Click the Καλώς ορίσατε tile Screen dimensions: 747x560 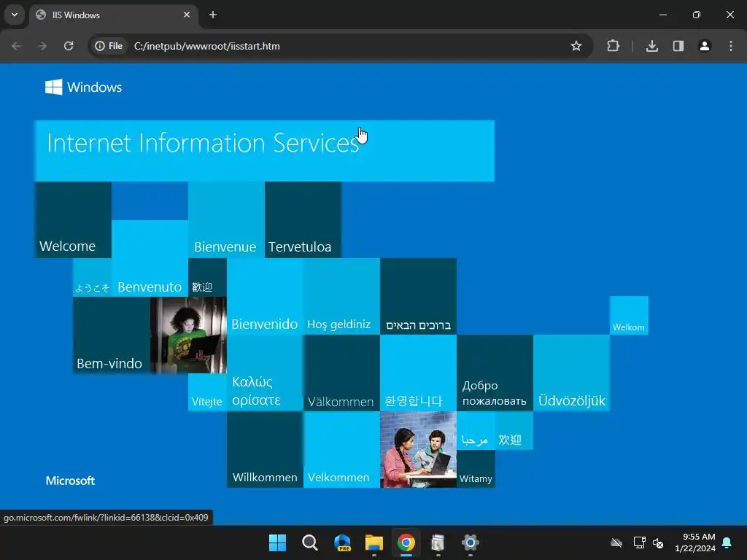click(x=265, y=373)
